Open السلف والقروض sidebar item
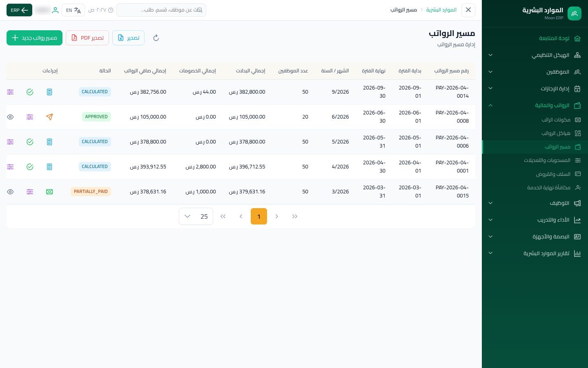The width and height of the screenshot is (588, 368). point(535,174)
